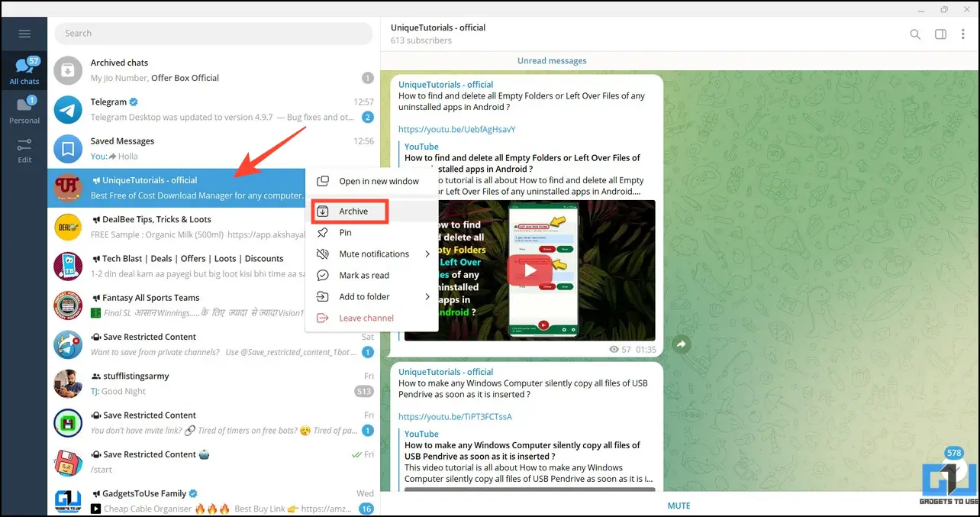
Task: Click the Pin icon in context menu
Action: coord(323,233)
